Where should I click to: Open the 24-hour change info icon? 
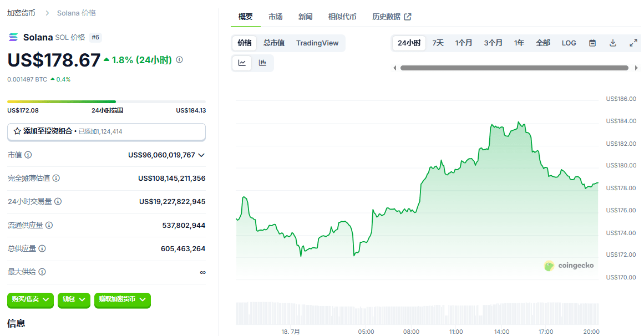[x=180, y=60]
